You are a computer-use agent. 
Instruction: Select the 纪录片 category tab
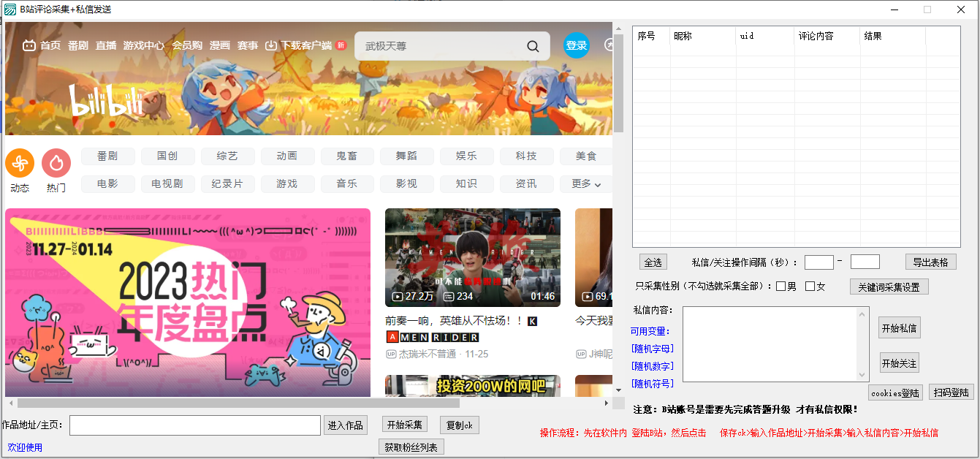227,183
